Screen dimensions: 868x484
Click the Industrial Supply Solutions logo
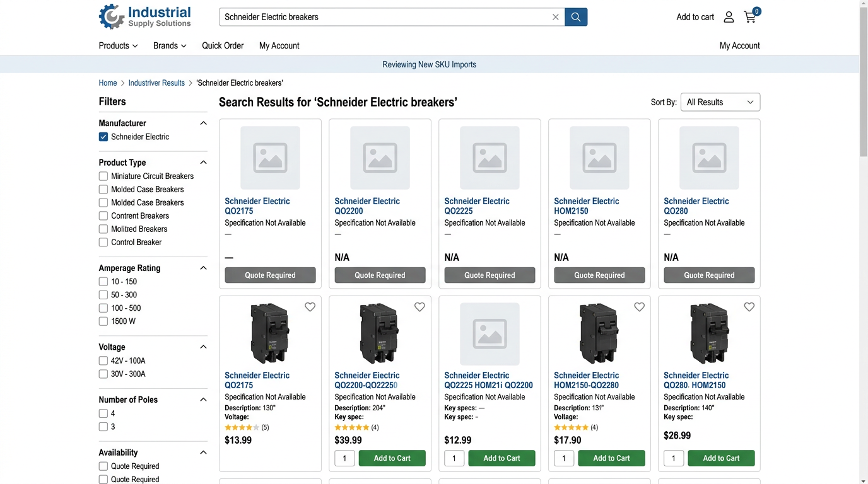coord(145,17)
